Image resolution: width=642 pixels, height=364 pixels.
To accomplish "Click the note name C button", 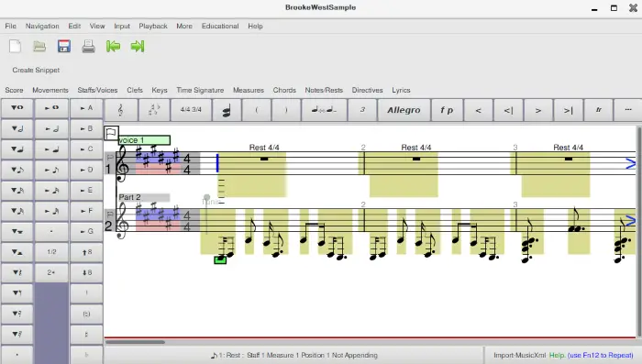I will (x=86, y=149).
